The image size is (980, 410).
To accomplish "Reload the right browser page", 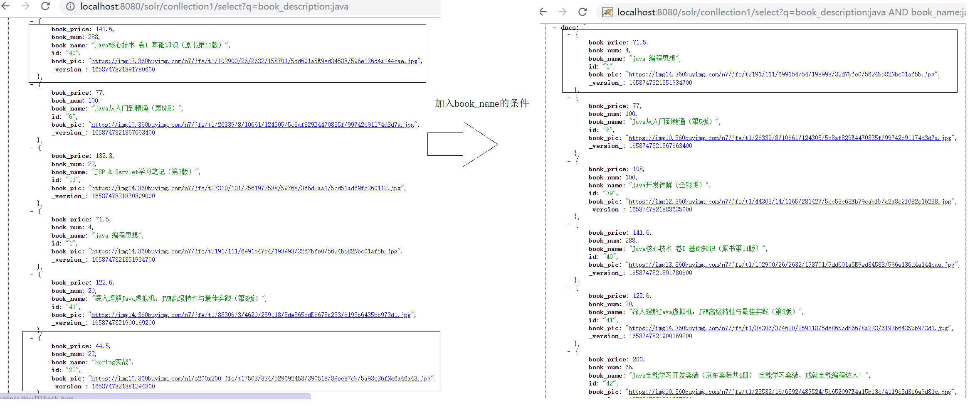I will click(583, 12).
